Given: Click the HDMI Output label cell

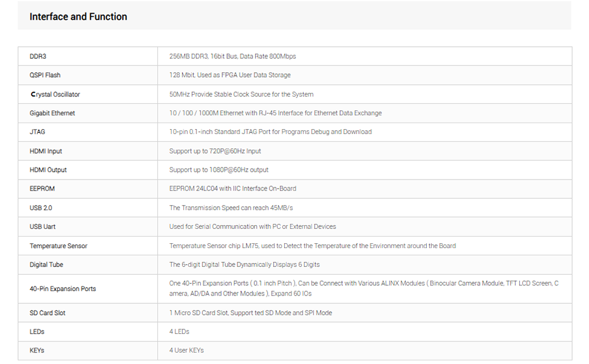Looking at the screenshot, I should (x=48, y=170).
